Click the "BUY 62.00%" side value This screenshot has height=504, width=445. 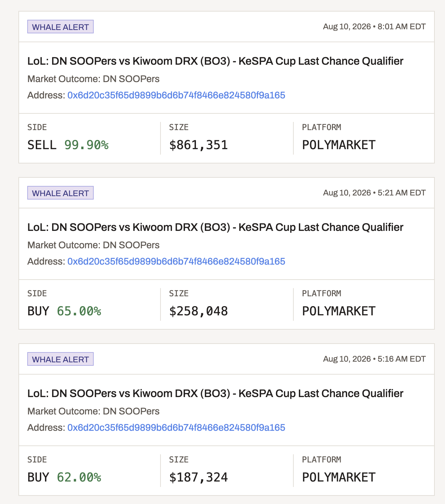pyautogui.click(x=64, y=477)
